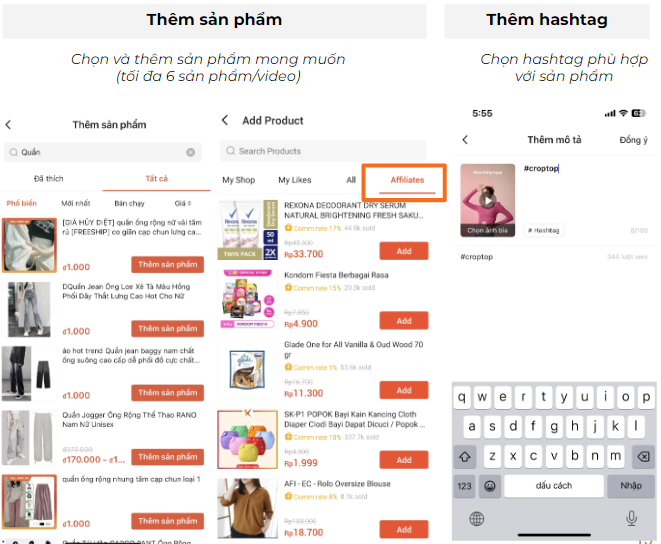Open the Đã thích tab

tap(48, 179)
